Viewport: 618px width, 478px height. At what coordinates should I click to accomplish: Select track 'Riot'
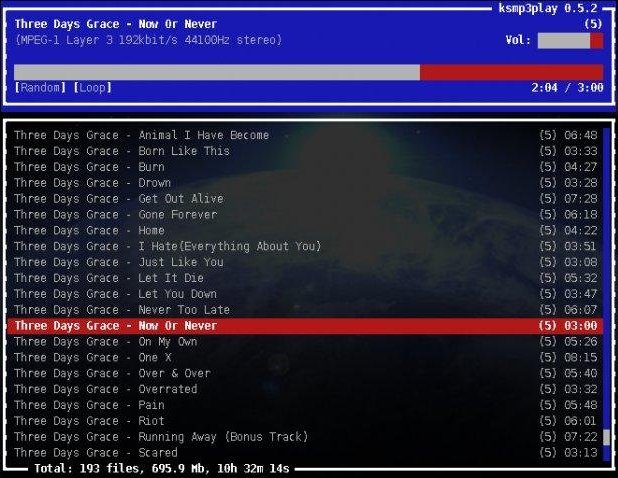[305, 421]
